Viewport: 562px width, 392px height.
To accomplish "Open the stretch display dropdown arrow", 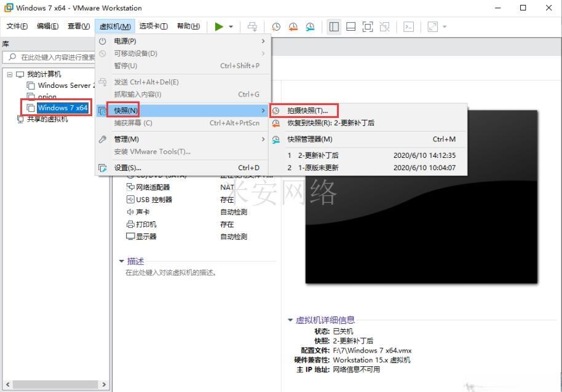I will 445,27.
